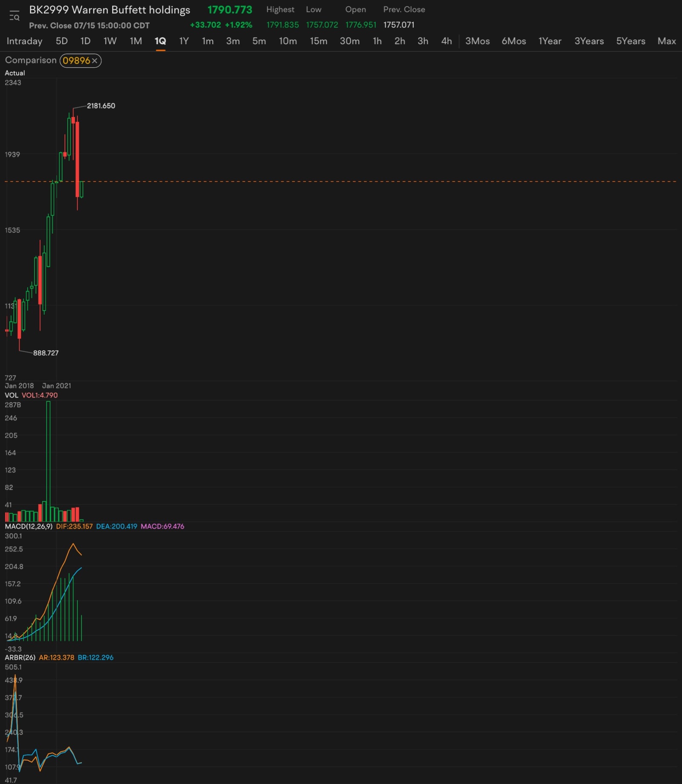The image size is (682, 784).
Task: Select the 1Y interval tab
Action: point(184,41)
